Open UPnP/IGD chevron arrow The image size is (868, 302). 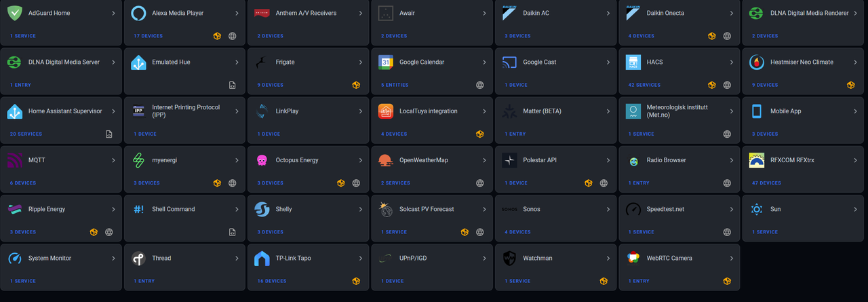(x=484, y=258)
